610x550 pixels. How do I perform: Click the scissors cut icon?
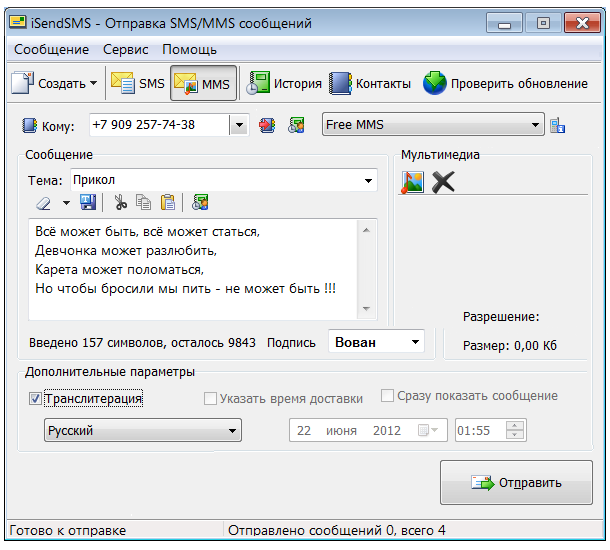pyautogui.click(x=120, y=203)
